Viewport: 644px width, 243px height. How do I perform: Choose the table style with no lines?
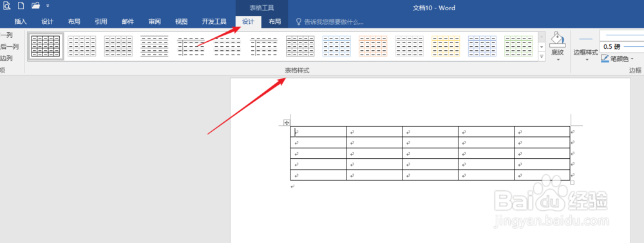click(x=227, y=46)
